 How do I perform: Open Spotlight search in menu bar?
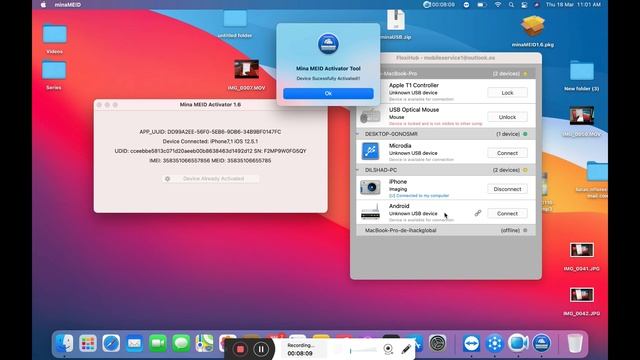tap(511, 4)
